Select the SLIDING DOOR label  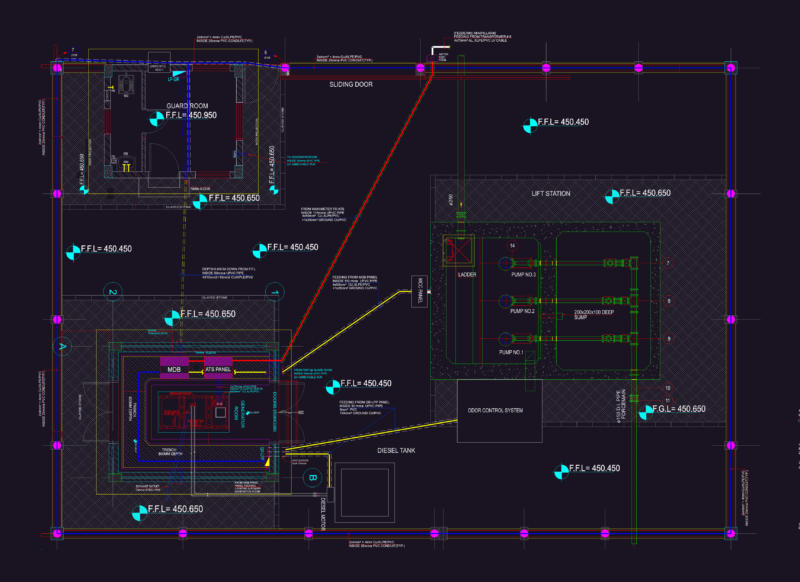click(351, 84)
